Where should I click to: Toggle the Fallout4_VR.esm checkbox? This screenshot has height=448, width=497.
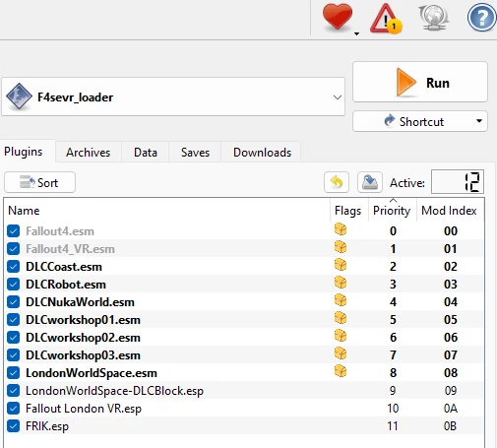click(14, 249)
